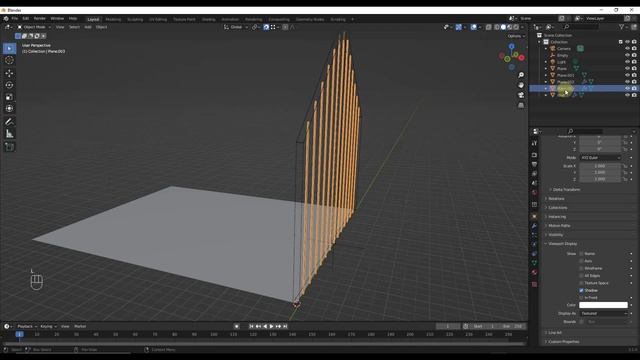Open rotation Mode XYZ Euler dropdown
The height and width of the screenshot is (360, 640).
click(x=600, y=158)
